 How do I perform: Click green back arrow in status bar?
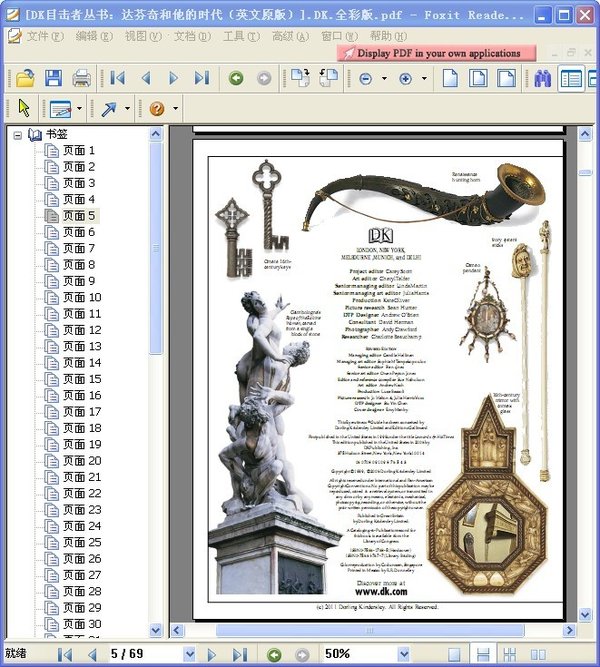tap(274, 654)
